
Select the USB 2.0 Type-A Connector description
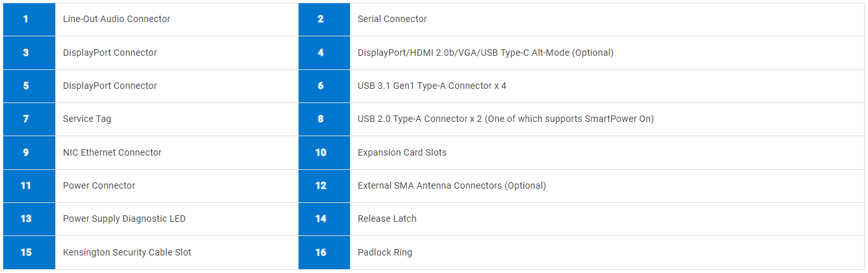coord(505,119)
